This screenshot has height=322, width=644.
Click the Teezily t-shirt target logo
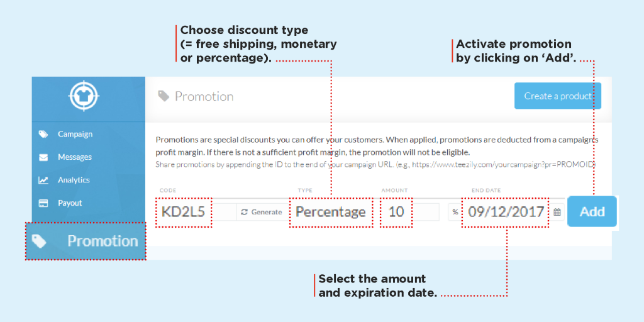pyautogui.click(x=84, y=96)
